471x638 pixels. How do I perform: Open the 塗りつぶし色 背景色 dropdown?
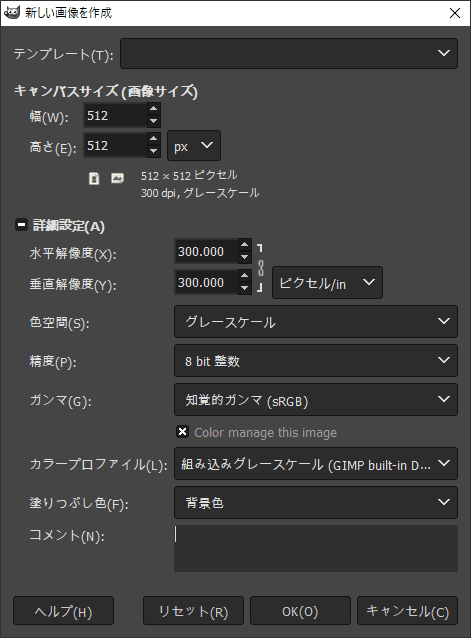[316, 503]
